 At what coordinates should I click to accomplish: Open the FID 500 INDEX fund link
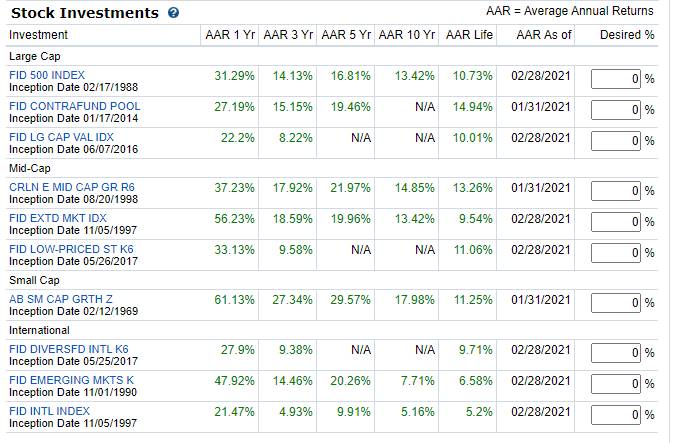click(47, 75)
